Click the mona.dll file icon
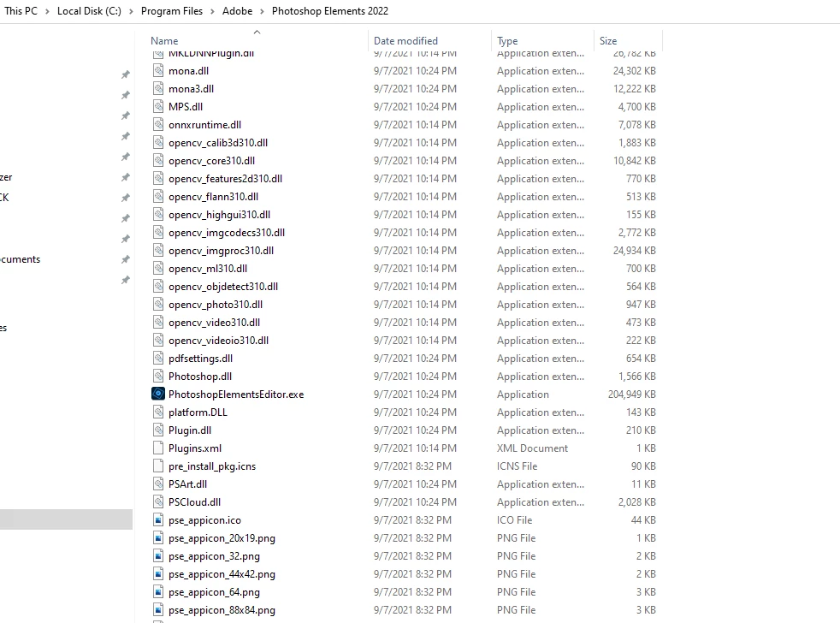This screenshot has width=840, height=623. (158, 70)
